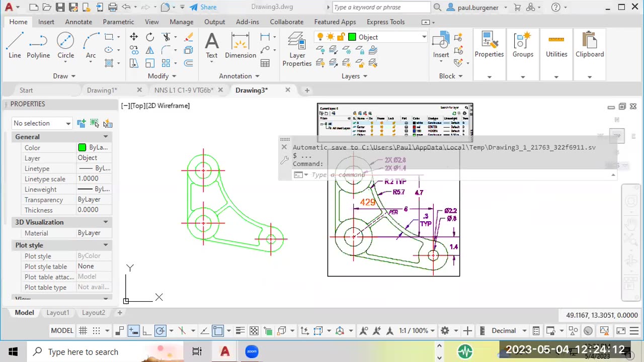Open the Layer Properties manager
Screen dimensions: 644x362
[297, 49]
